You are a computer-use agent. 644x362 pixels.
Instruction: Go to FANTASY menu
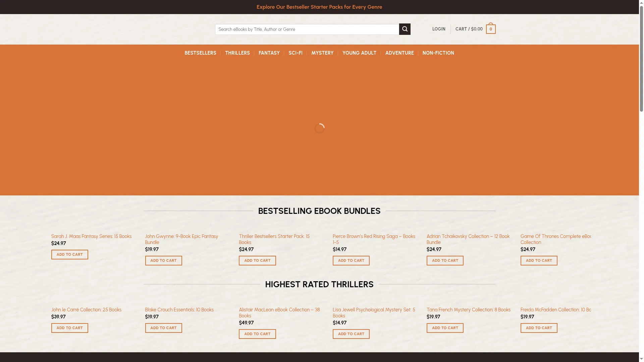pos(269,53)
